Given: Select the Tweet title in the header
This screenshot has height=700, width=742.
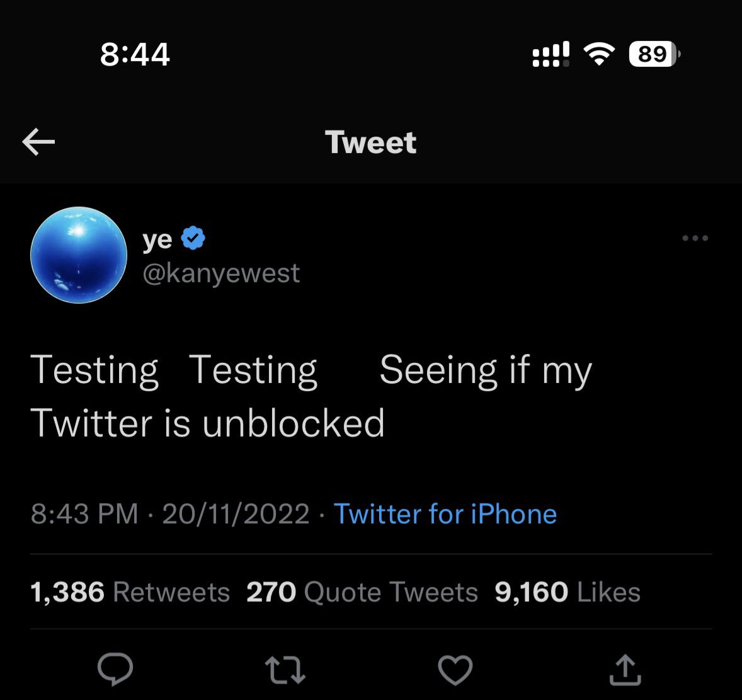Looking at the screenshot, I should [370, 141].
